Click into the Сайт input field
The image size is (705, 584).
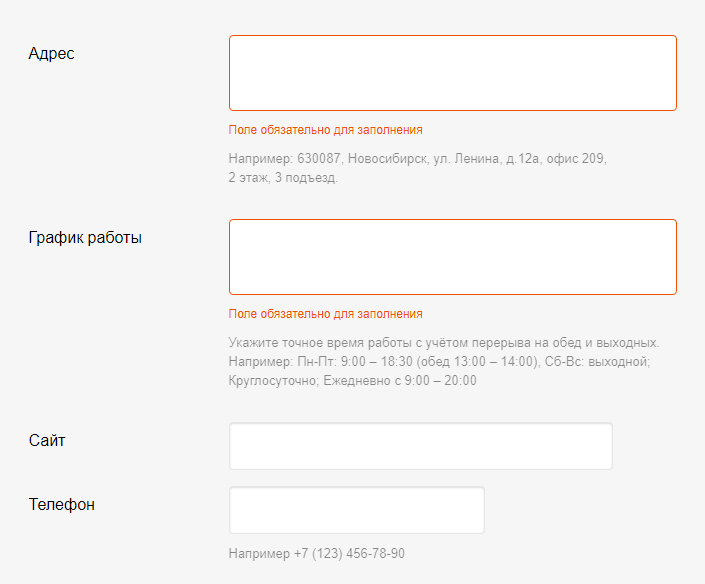pos(420,446)
